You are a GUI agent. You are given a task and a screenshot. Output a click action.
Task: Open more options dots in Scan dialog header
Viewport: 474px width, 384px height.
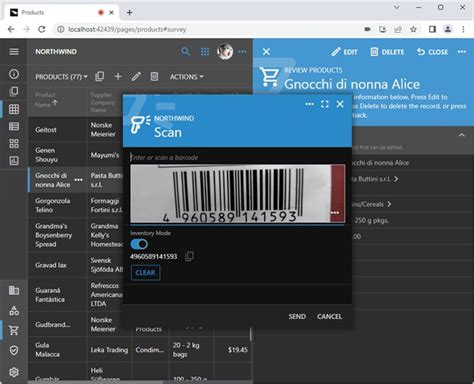pos(309,104)
